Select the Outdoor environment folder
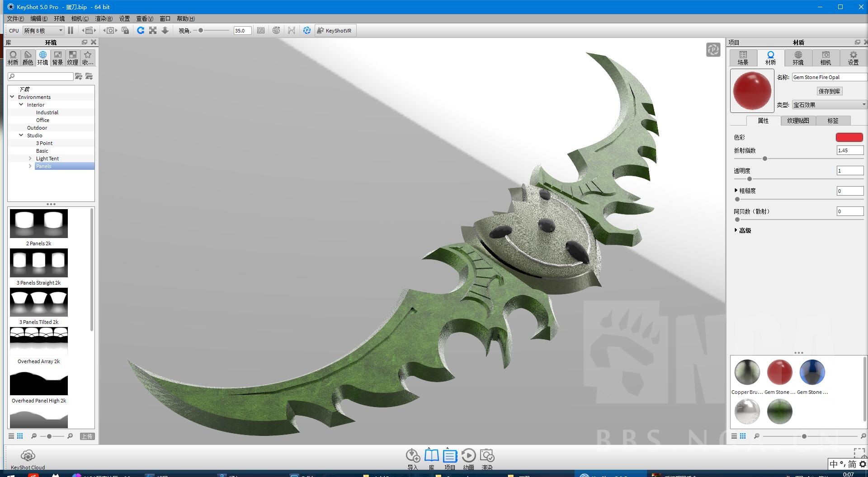The height and width of the screenshot is (477, 868). point(37,127)
